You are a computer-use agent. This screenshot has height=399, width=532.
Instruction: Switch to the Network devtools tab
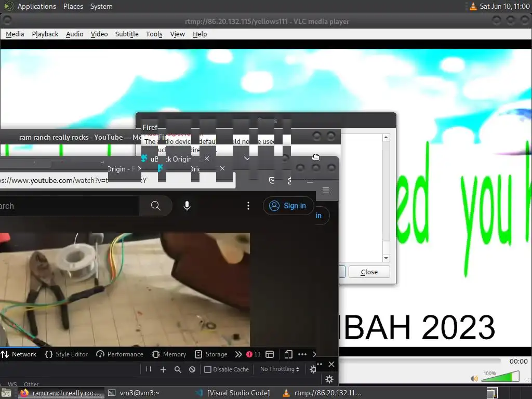(19, 354)
